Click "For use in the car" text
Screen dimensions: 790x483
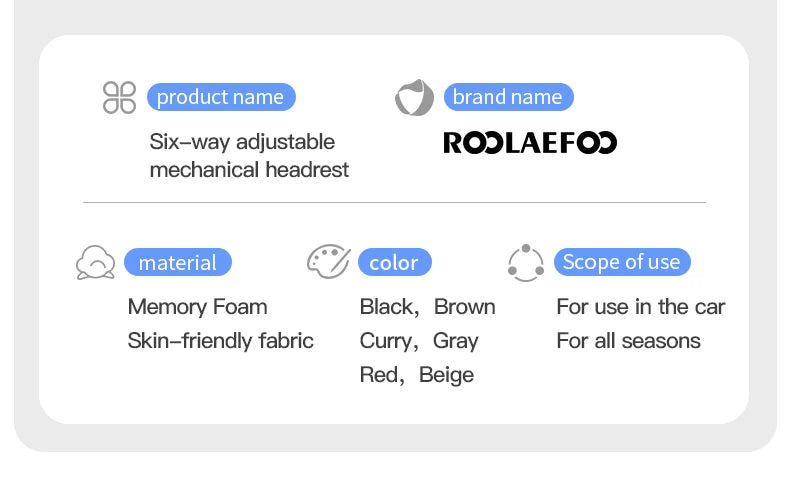[641, 307]
